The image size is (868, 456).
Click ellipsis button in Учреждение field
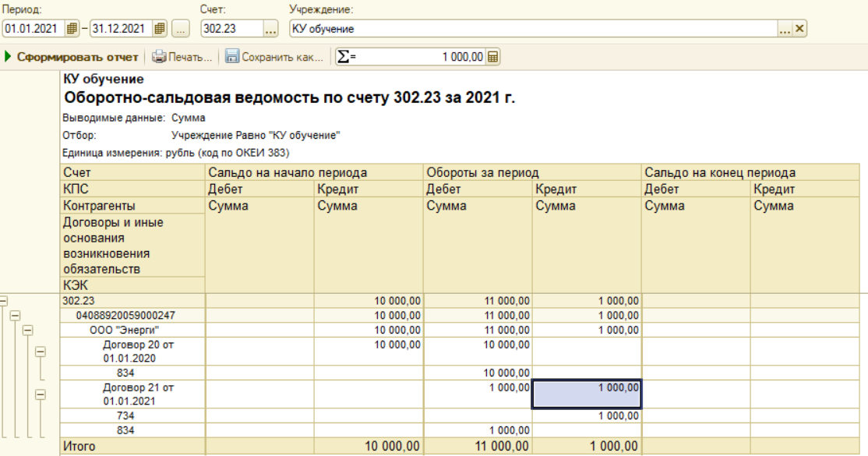tap(785, 29)
